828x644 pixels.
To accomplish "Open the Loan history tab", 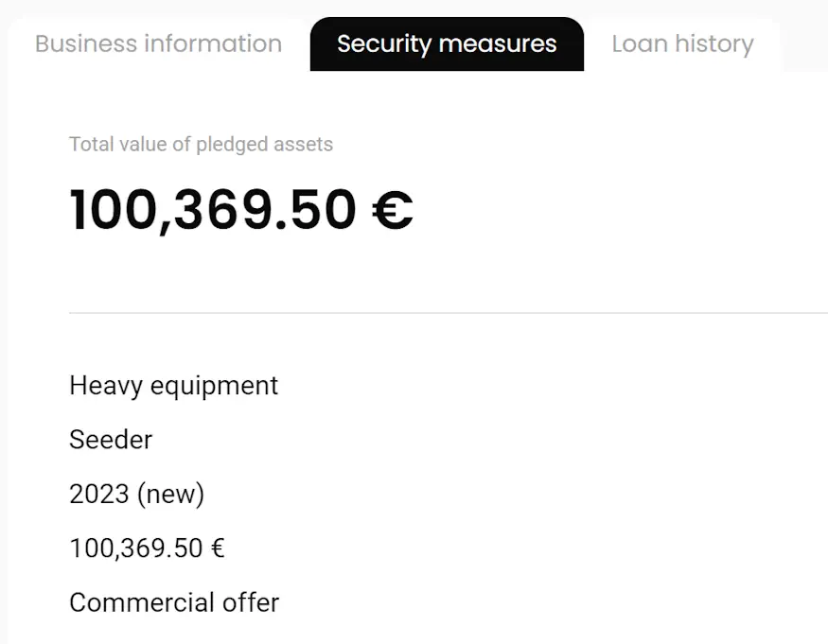I will click(x=682, y=44).
